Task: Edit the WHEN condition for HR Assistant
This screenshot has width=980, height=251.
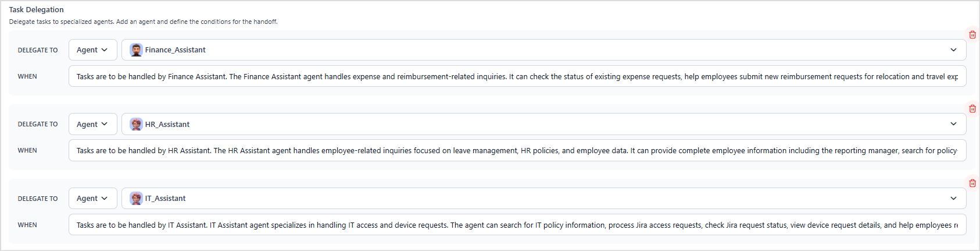Action: 517,151
